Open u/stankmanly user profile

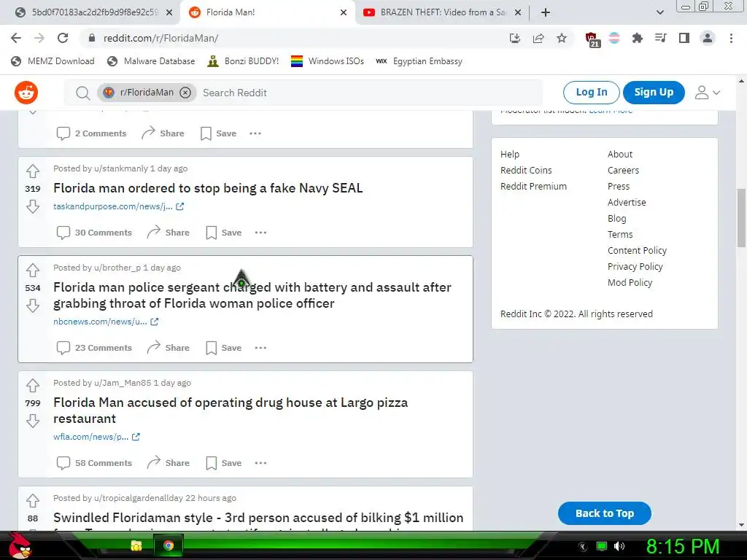(x=121, y=168)
